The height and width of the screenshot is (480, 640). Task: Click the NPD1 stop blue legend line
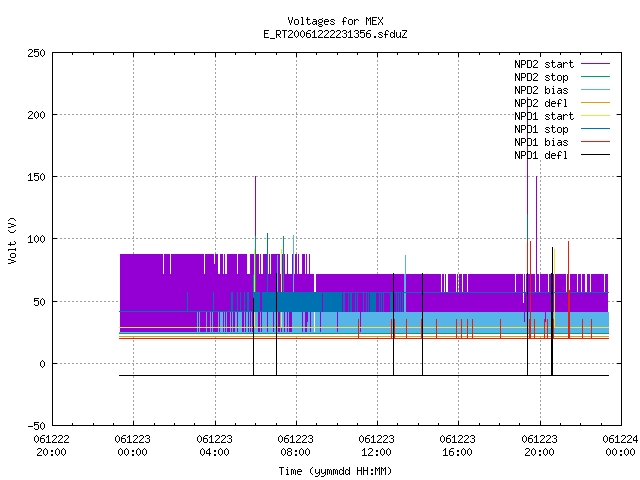point(595,129)
